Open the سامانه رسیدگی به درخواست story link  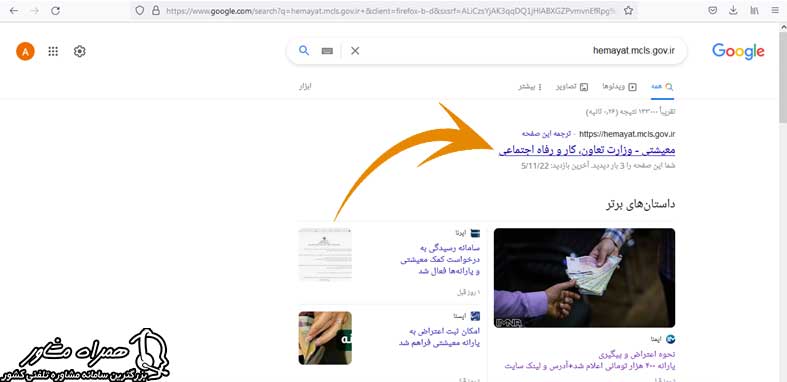coord(440,260)
